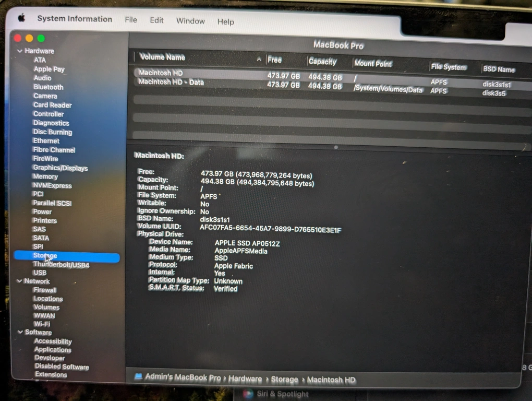Sort by the Capacity column header
This screenshot has width=532, height=401.
322,62
